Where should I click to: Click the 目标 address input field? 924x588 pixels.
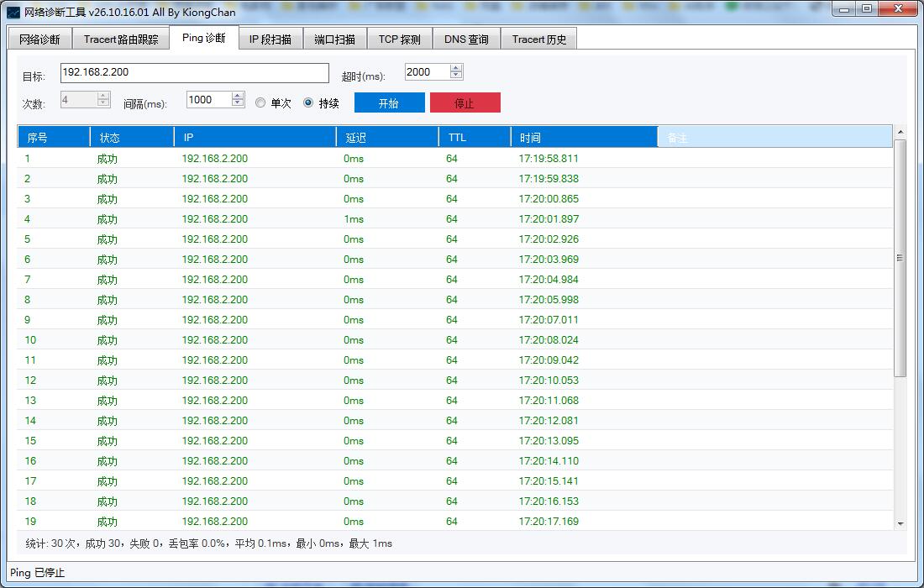pos(195,72)
